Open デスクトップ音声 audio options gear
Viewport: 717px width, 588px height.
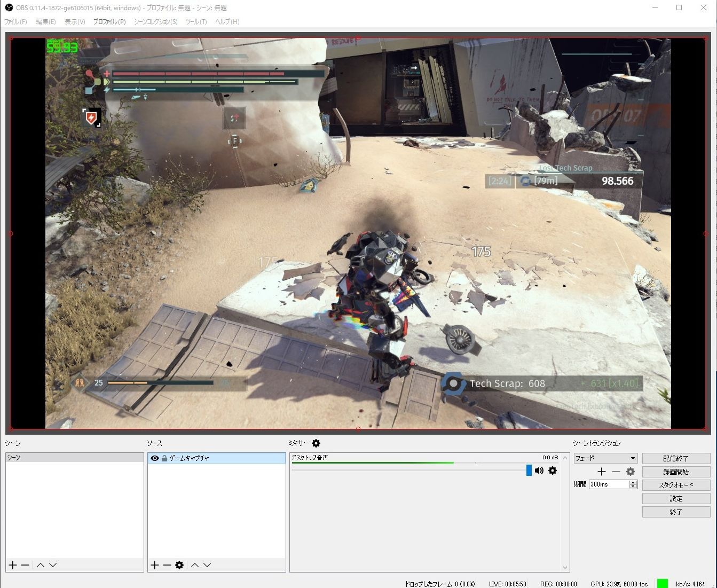[553, 471]
